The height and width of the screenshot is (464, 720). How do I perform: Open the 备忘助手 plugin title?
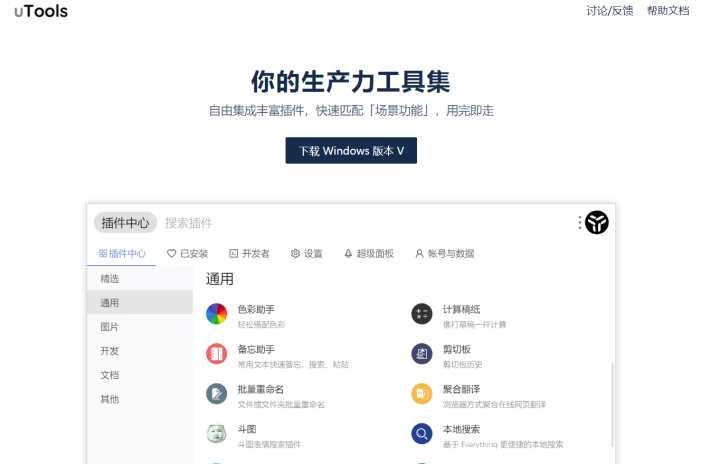click(256, 349)
